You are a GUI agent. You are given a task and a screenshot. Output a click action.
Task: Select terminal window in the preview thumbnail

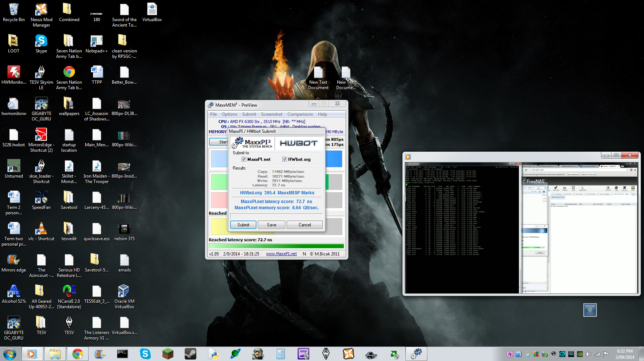tap(462, 228)
